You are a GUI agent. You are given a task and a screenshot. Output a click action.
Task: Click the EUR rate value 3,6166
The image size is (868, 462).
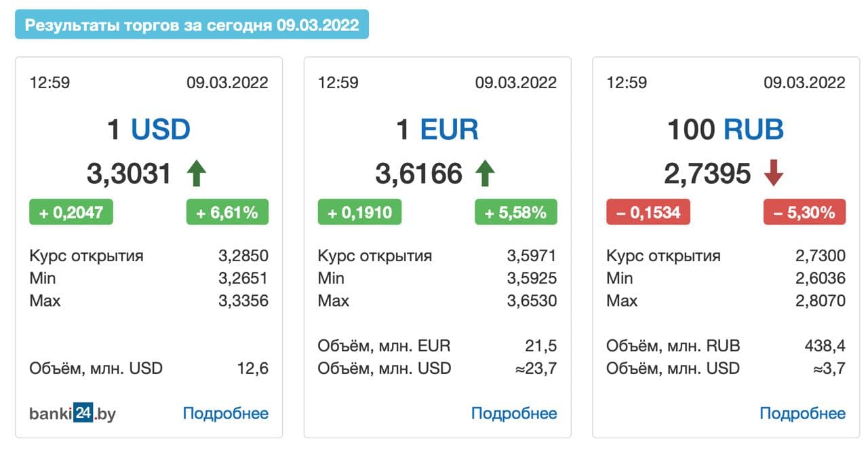(x=418, y=174)
